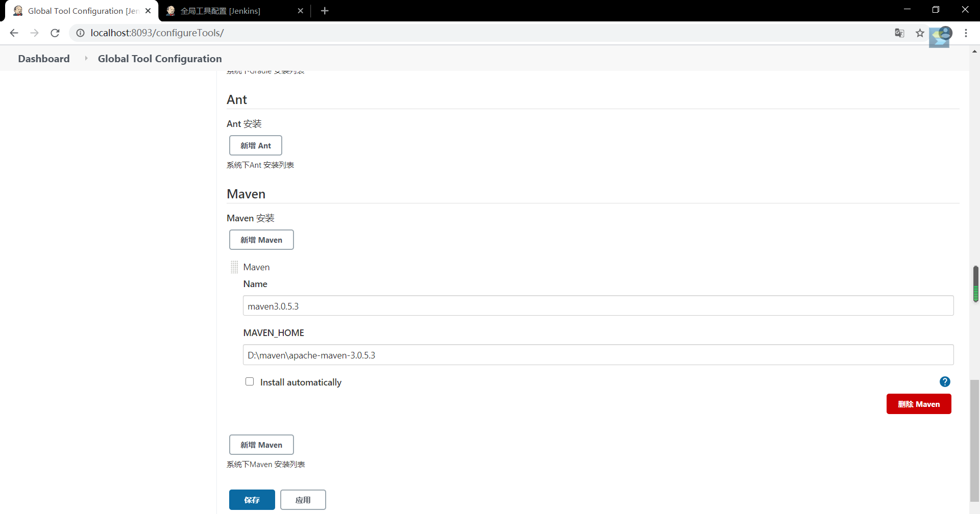980x514 pixels.
Task: Bookmark this page with the star icon
Action: click(x=920, y=33)
